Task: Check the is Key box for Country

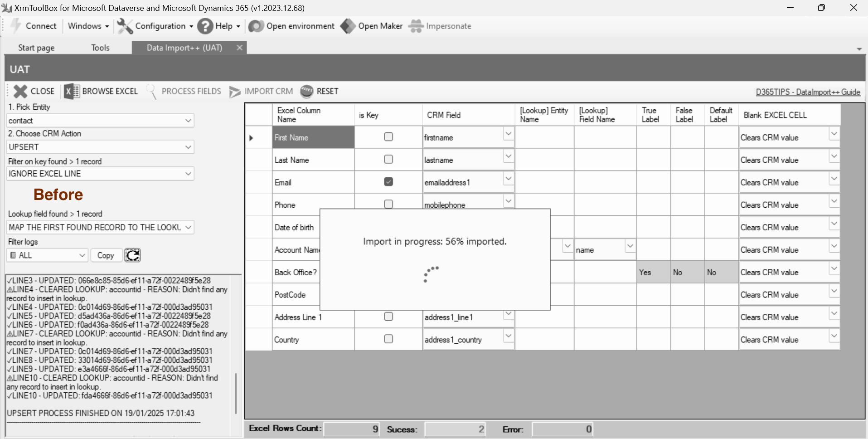Action: (388, 339)
